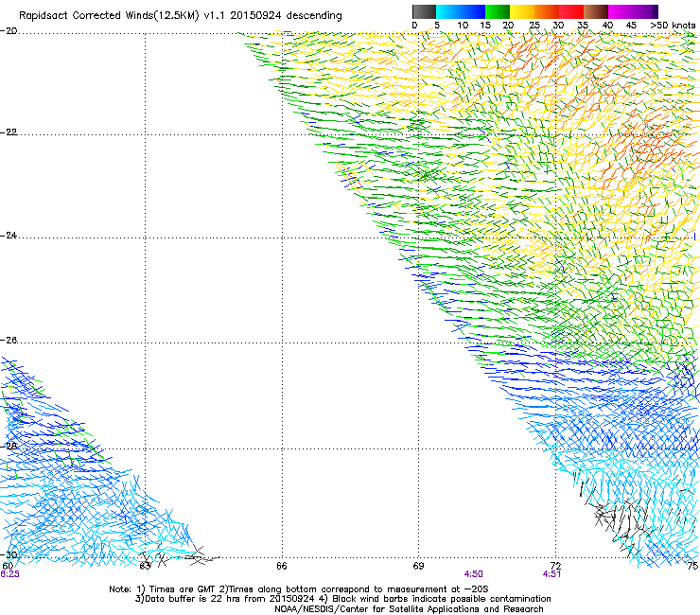Click the -28 latitude axis label
This screenshot has width=700, height=615.
[x=9, y=447]
